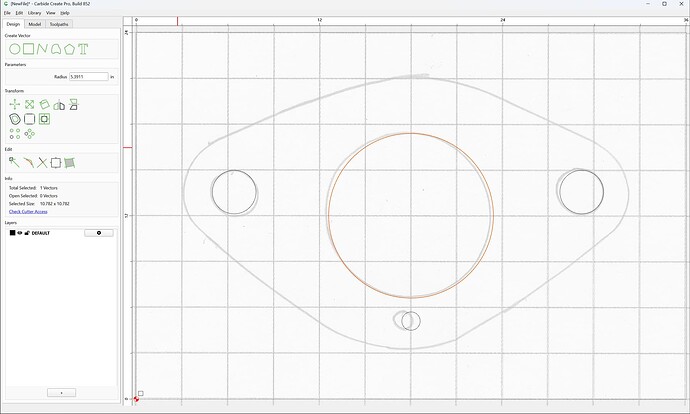
Task: Focus the Radius input field
Action: (x=88, y=77)
